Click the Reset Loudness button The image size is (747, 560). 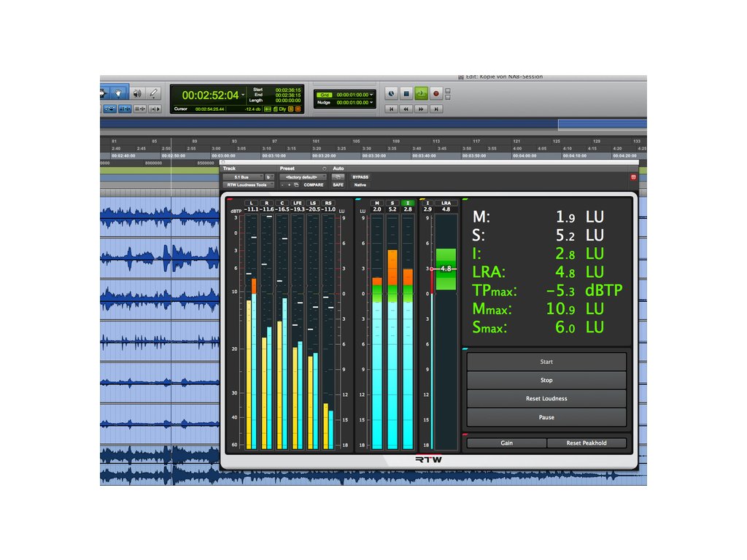[x=546, y=399]
